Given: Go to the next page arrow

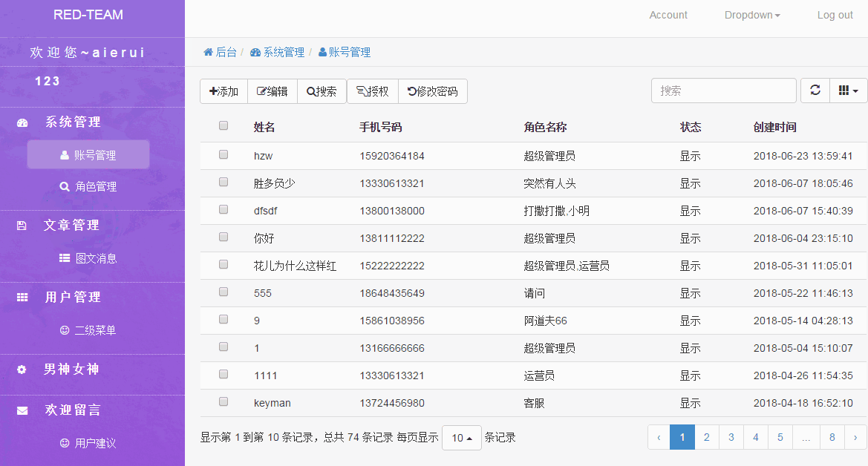Looking at the screenshot, I should coord(855,438).
